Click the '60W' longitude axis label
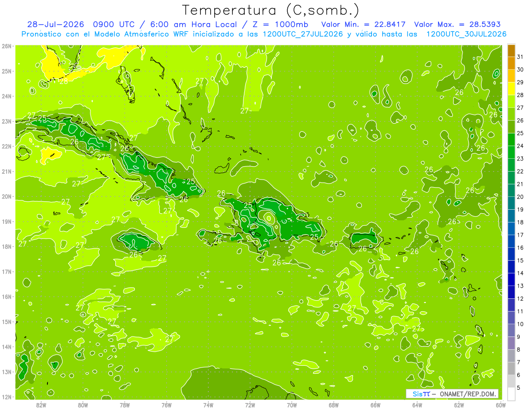This screenshot has width=532, height=411. [x=501, y=405]
